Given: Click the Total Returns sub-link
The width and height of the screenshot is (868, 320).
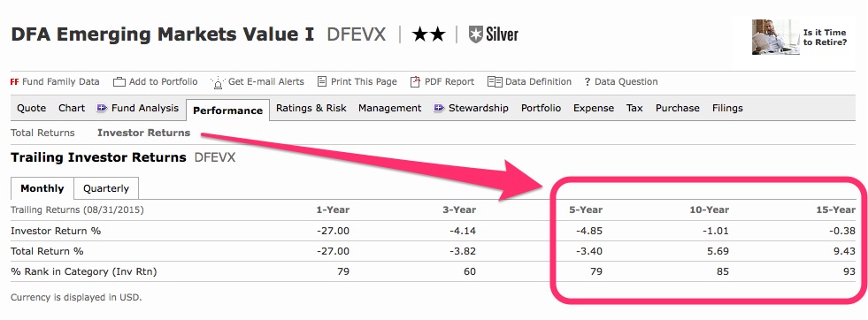Looking at the screenshot, I should [42, 133].
